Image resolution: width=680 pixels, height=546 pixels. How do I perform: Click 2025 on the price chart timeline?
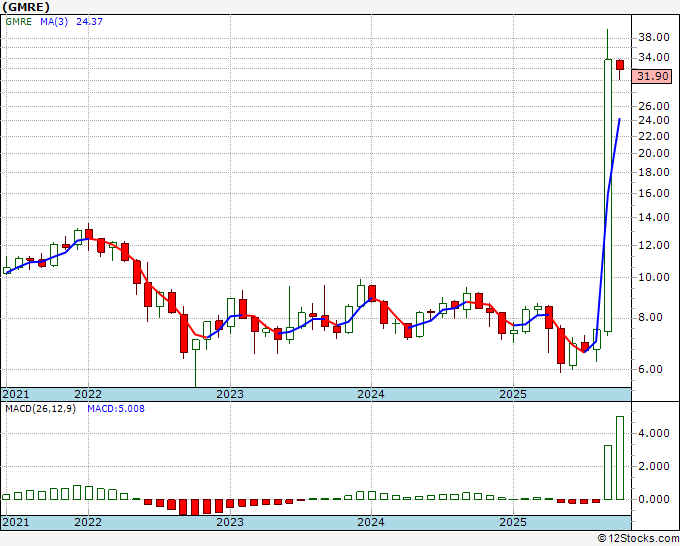pos(513,394)
